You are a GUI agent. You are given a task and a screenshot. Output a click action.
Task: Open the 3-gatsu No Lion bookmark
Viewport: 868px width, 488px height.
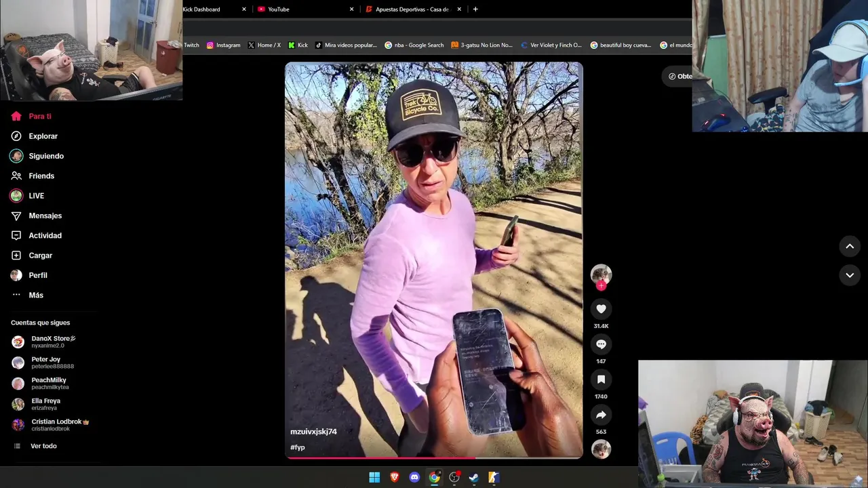(482, 45)
